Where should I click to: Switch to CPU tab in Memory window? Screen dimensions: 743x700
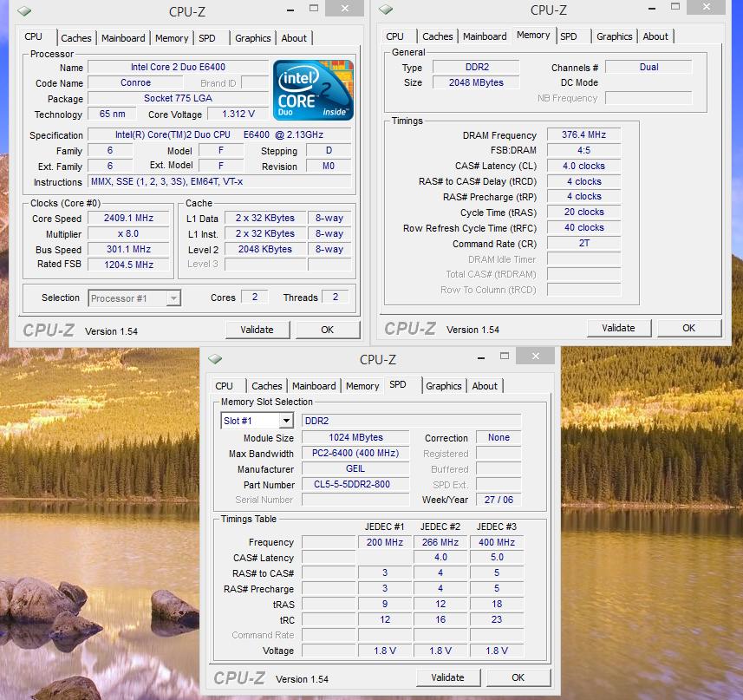click(394, 36)
